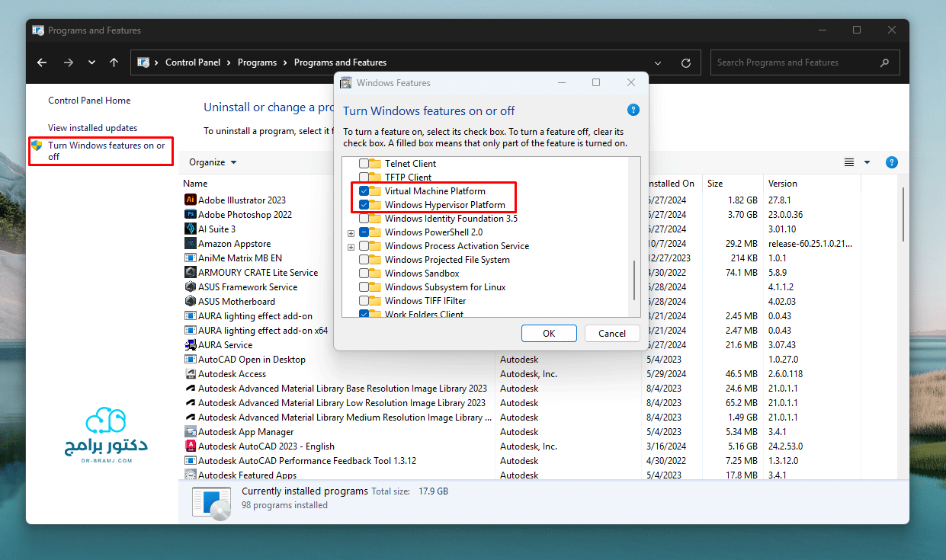Click the change view layout icon
Viewport: 946px width, 560px height.
tap(849, 162)
